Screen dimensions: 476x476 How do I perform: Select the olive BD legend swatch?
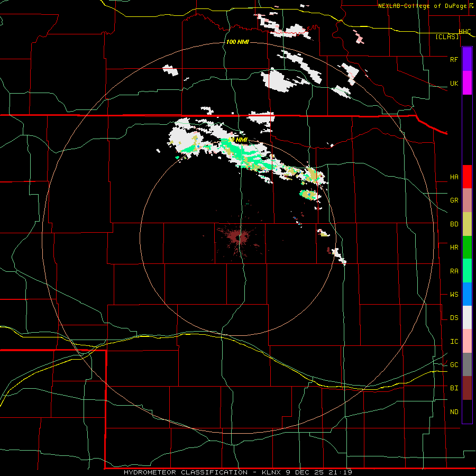click(x=467, y=224)
